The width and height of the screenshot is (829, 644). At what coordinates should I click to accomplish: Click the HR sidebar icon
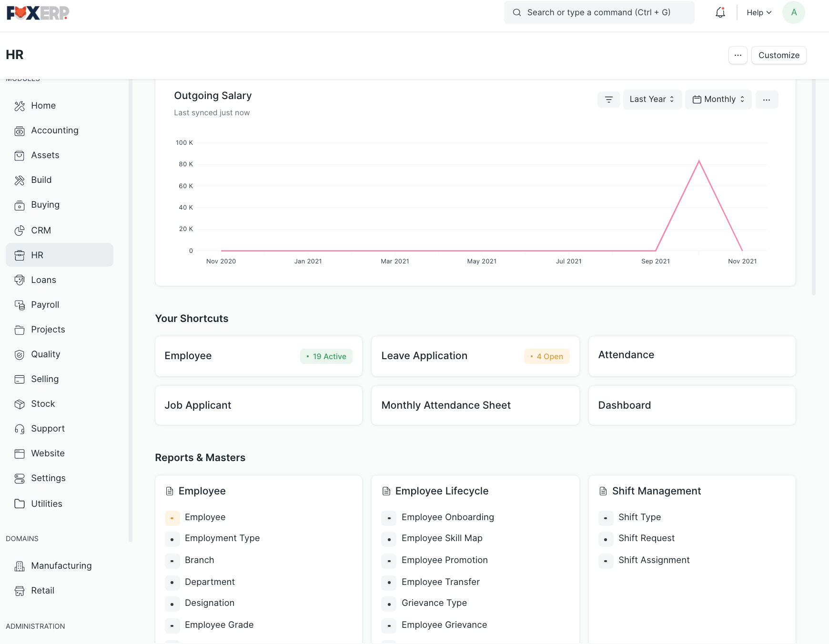(20, 255)
